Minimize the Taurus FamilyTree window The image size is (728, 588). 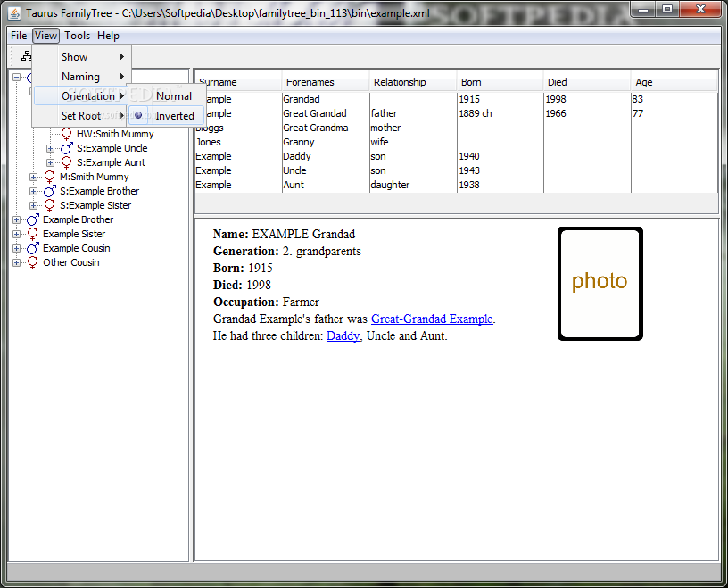(643, 9)
